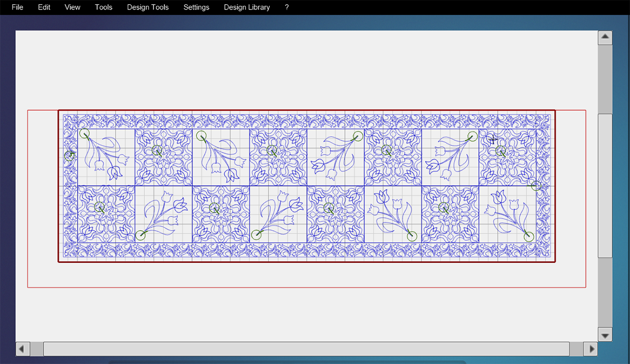Click the vertical scrollbar down arrow

(x=605, y=335)
